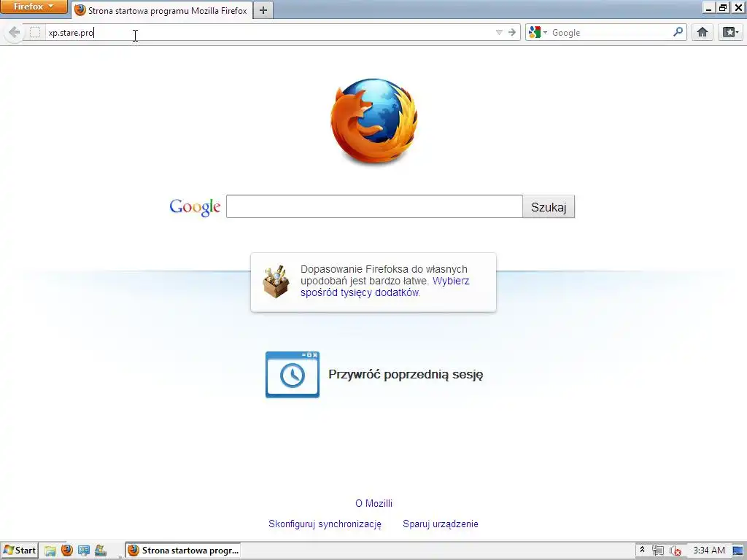Click the network tray icon
Screen dimensions: 747x560
[x=658, y=551]
